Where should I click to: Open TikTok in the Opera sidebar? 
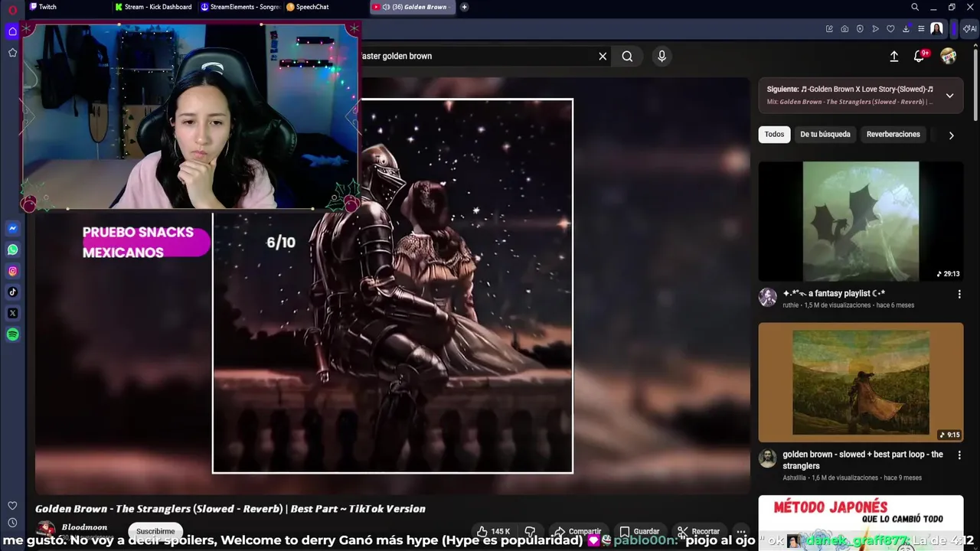12,292
